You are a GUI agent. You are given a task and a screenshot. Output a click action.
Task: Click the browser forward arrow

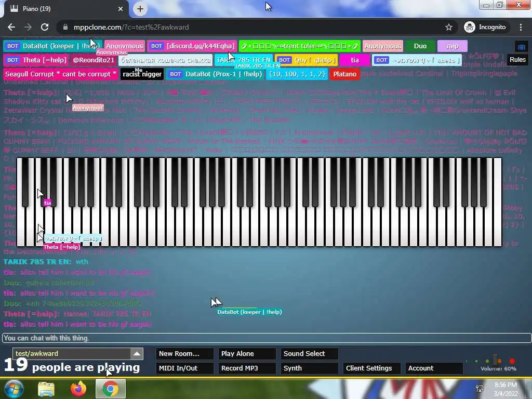(x=28, y=27)
